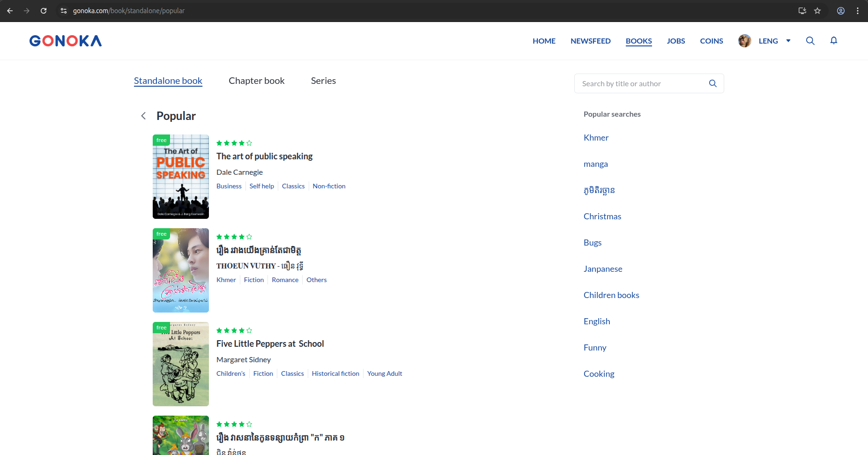Open the Five Little Peppers at School title
This screenshot has width=868, height=455.
point(270,343)
